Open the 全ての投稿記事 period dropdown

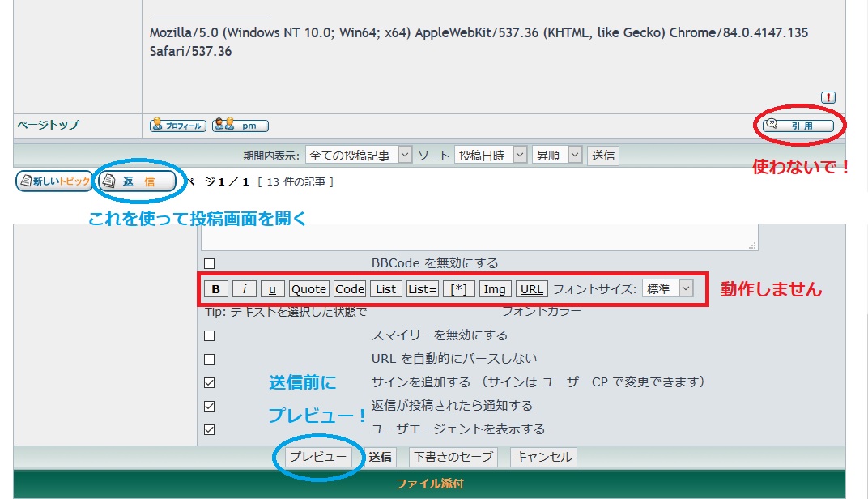[360, 155]
